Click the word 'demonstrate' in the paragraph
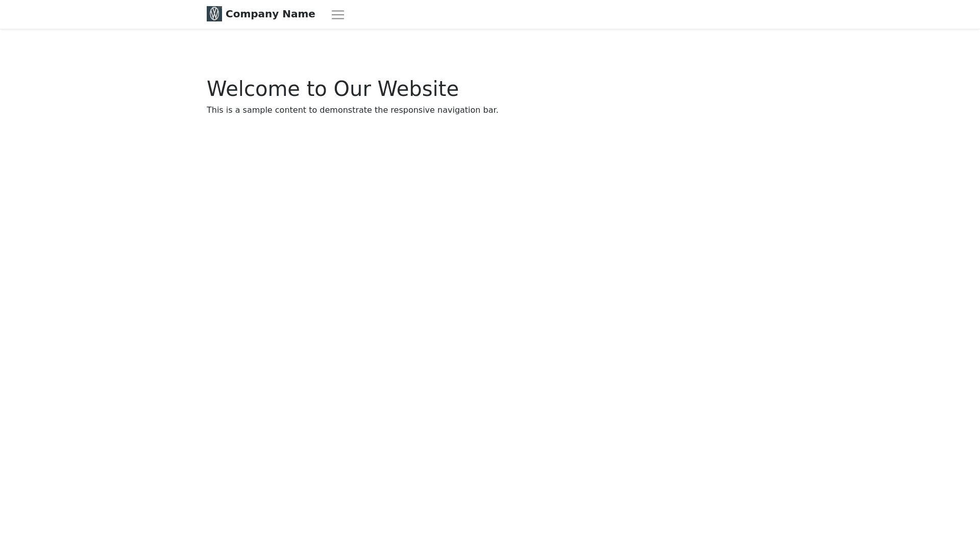 346,110
